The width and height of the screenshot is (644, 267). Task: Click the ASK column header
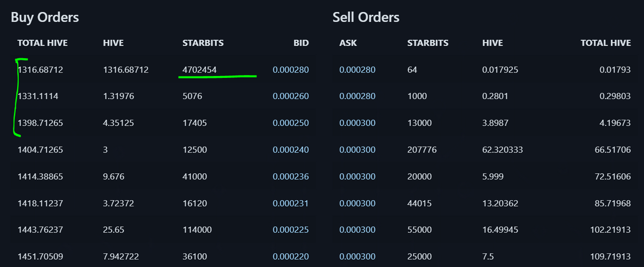(x=348, y=43)
